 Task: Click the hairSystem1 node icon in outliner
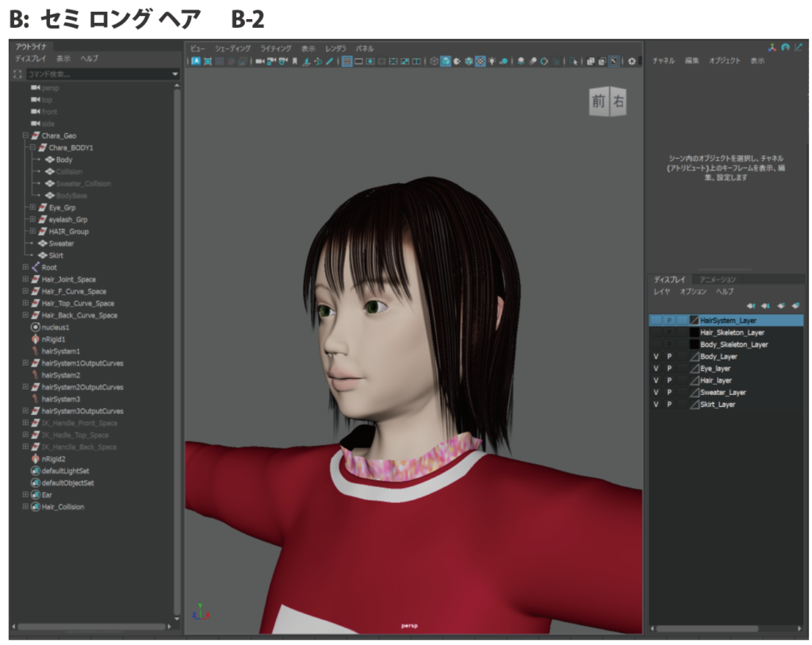tap(35, 351)
